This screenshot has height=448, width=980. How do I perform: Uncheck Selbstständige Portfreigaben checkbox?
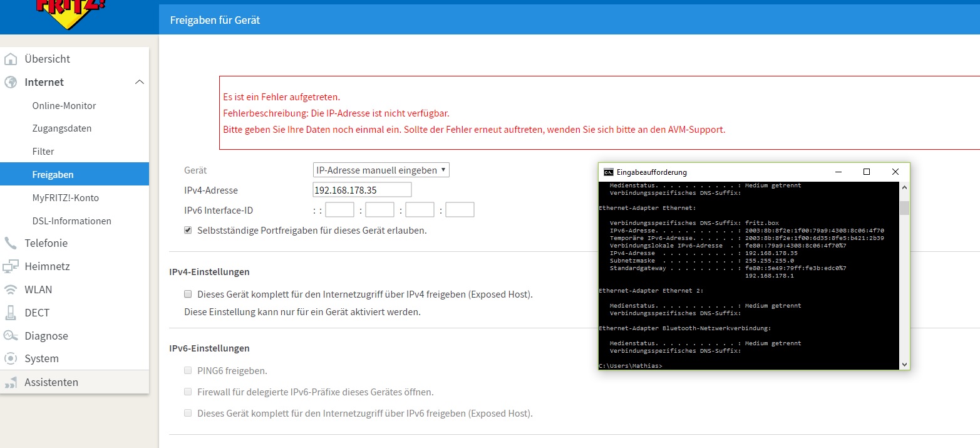(188, 230)
